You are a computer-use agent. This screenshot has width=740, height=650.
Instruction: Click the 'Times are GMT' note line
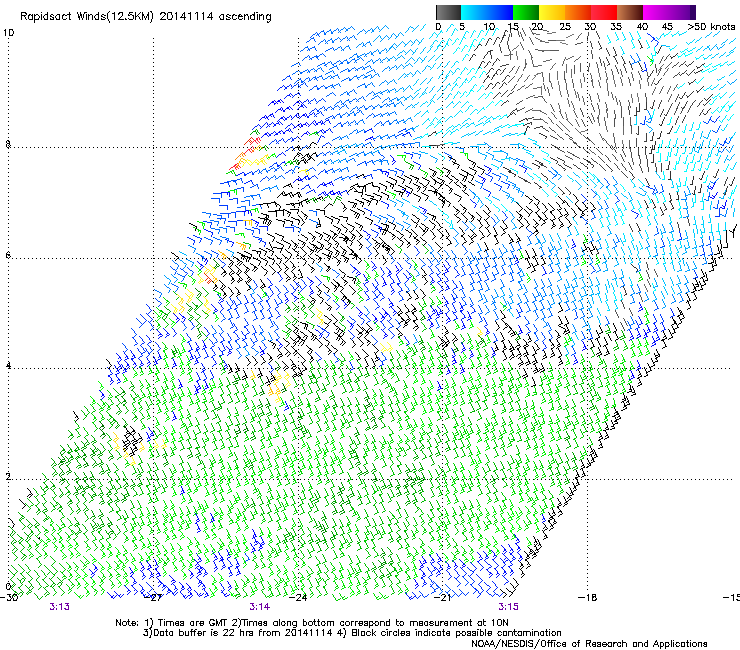click(x=312, y=623)
